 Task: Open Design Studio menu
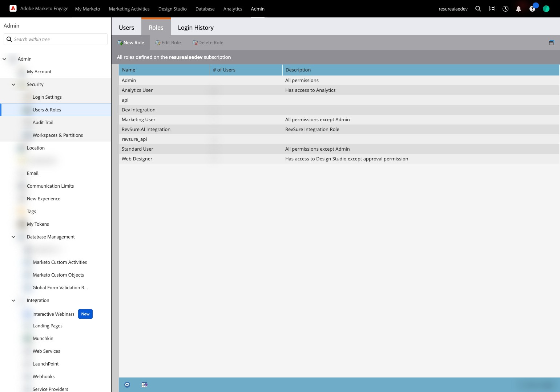pos(172,9)
